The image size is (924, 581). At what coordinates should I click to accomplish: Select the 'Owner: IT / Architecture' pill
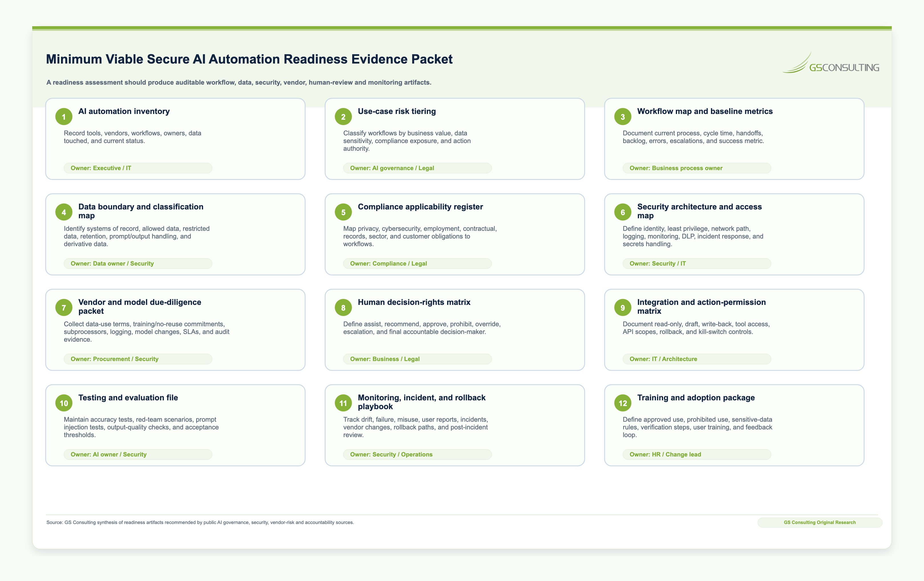pyautogui.click(x=696, y=359)
